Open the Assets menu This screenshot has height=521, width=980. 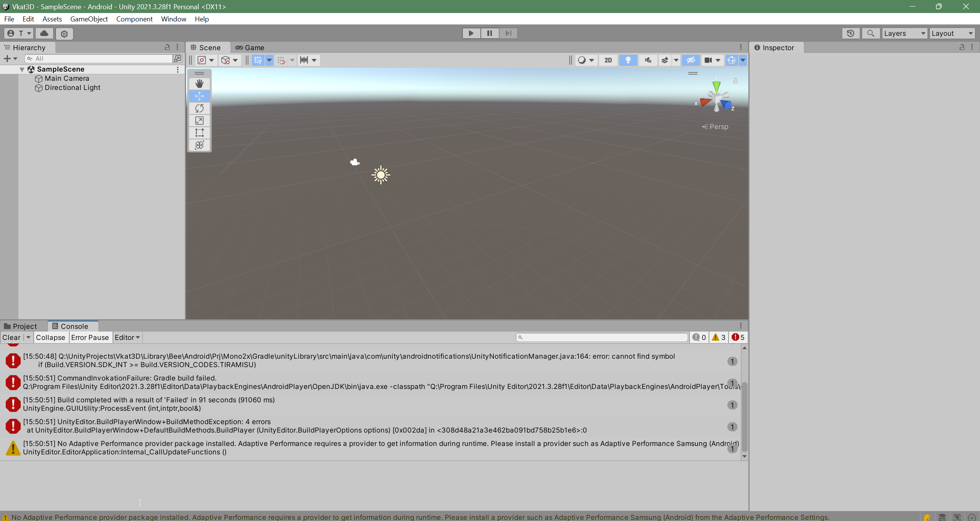[52, 19]
